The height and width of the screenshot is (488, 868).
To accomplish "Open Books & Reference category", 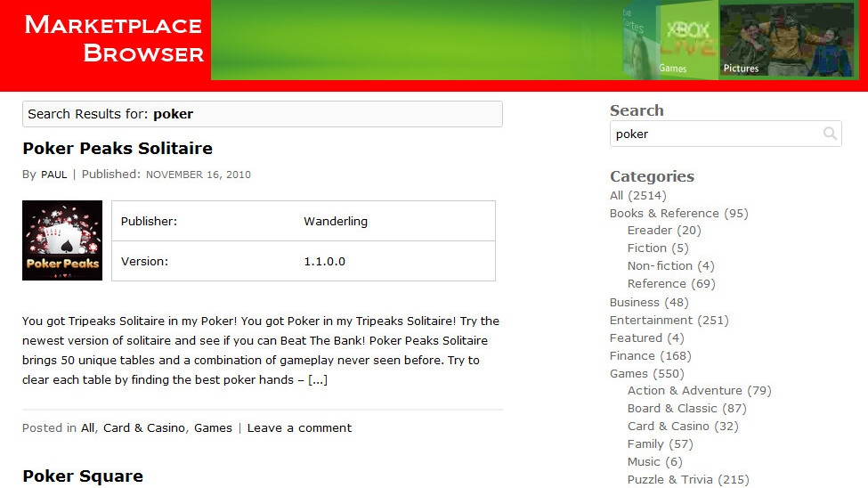I will click(664, 213).
